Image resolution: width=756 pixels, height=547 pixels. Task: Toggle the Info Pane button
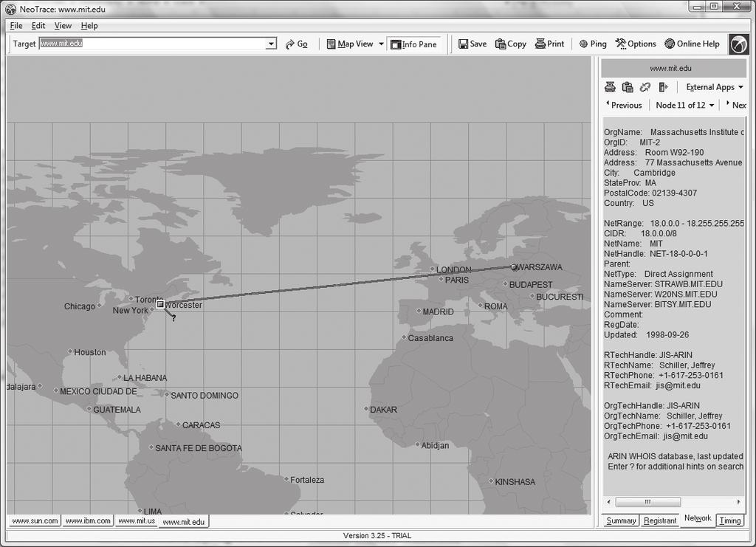pyautogui.click(x=413, y=44)
